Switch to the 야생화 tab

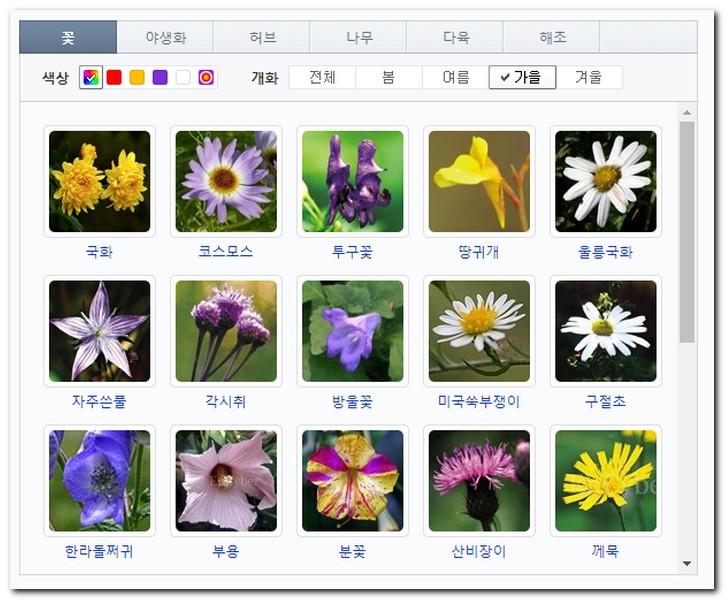tap(165, 38)
